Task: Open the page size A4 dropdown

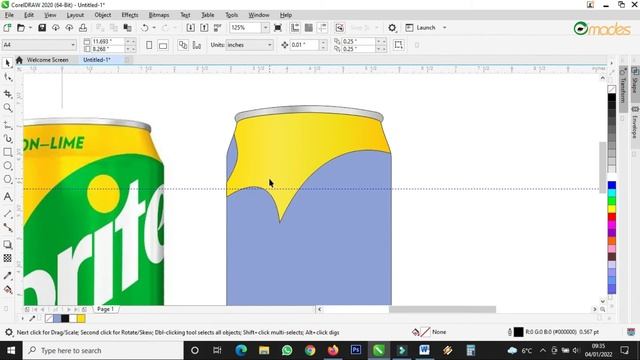Action: (73, 45)
